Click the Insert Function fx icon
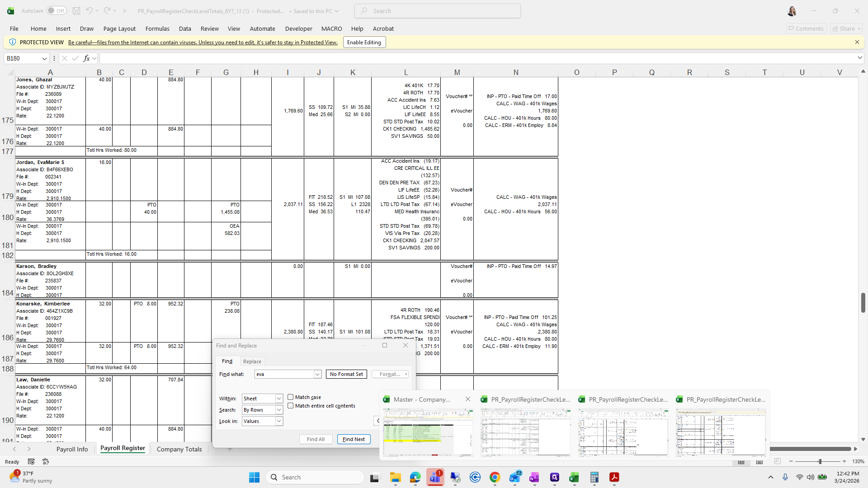 (86, 58)
